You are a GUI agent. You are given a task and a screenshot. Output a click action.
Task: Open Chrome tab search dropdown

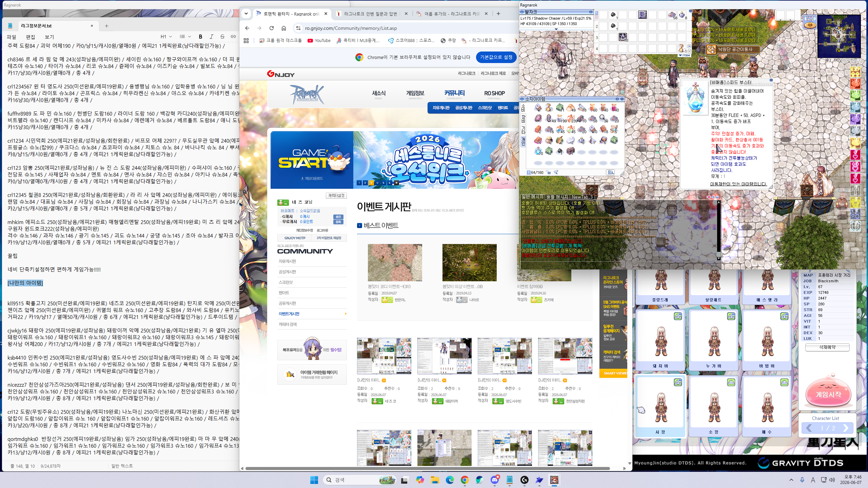click(246, 14)
